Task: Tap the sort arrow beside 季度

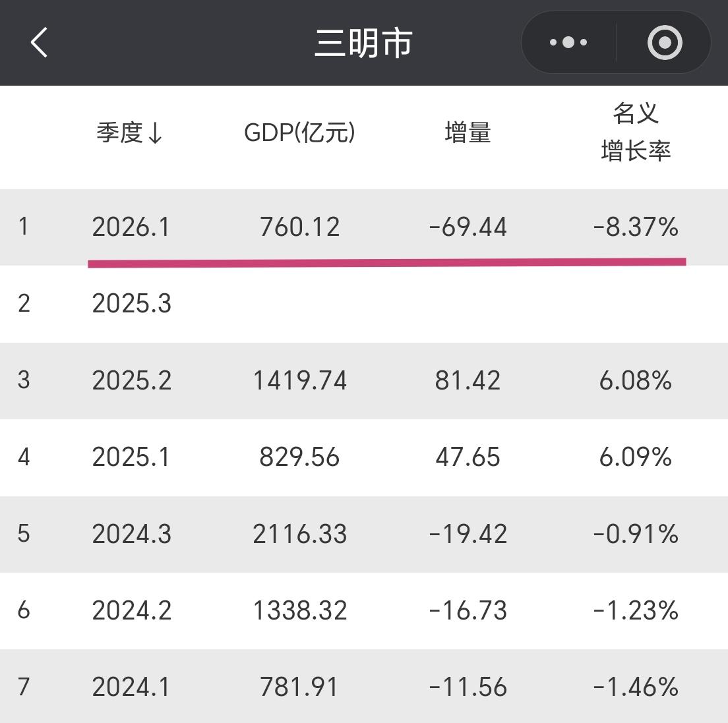Action: point(156,134)
